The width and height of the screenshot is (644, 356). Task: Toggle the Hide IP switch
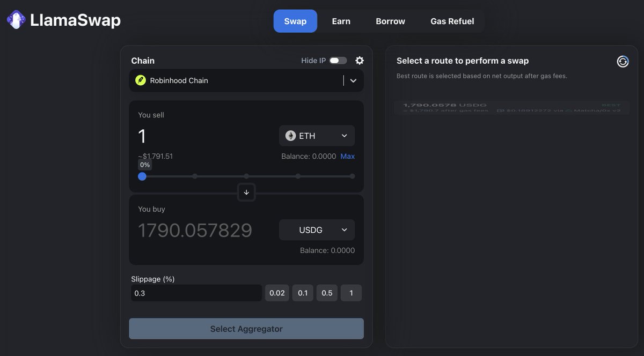[x=338, y=61]
